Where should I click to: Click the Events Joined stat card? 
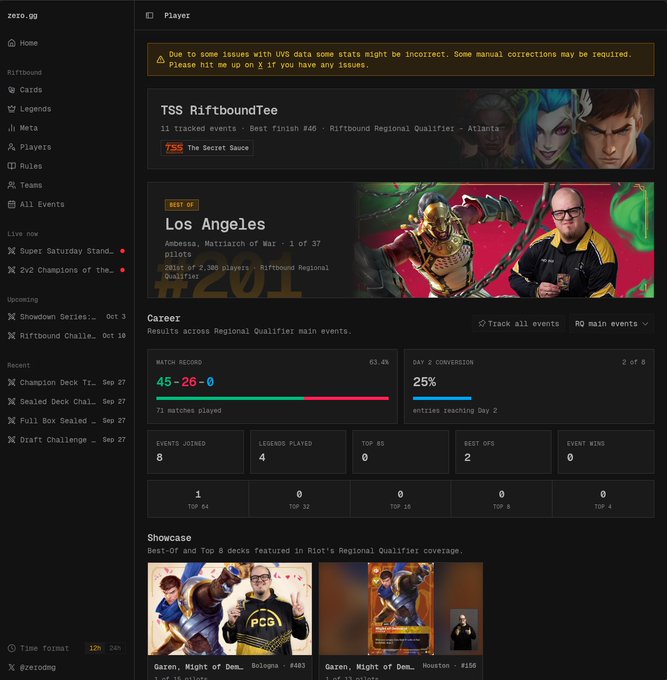[x=195, y=451]
